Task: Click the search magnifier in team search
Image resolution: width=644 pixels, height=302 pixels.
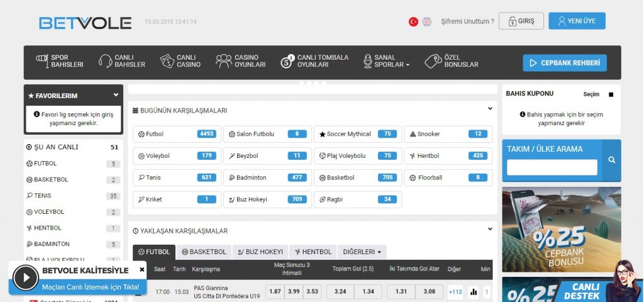Action: tap(611, 160)
